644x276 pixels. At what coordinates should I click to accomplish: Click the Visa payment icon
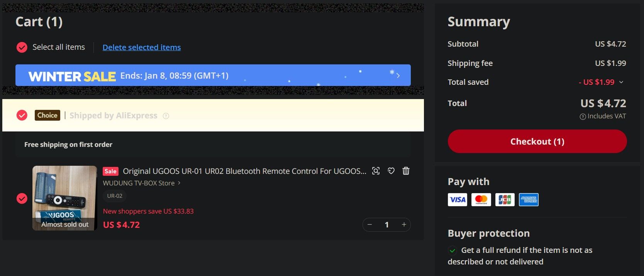(x=458, y=200)
